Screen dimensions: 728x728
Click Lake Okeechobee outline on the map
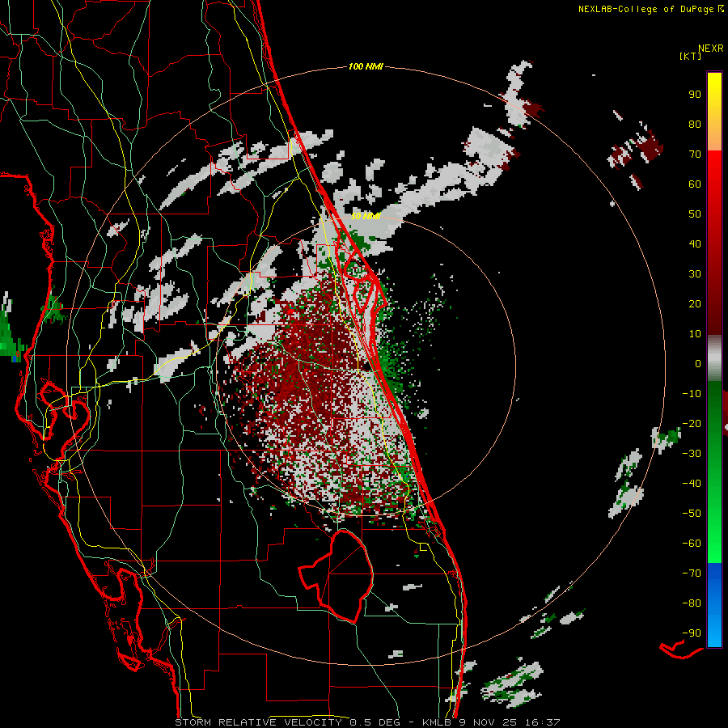click(x=336, y=576)
